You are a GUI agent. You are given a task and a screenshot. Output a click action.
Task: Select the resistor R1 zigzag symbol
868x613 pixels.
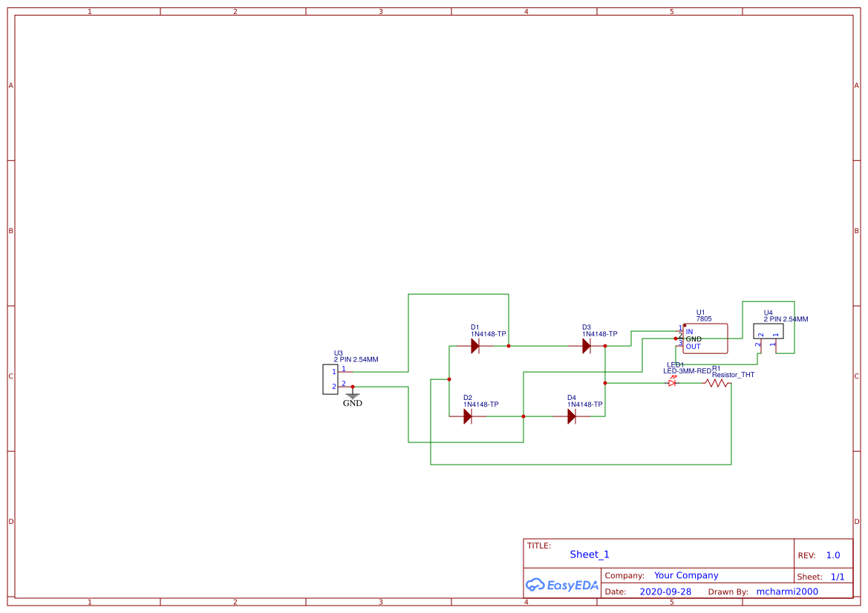(715, 382)
